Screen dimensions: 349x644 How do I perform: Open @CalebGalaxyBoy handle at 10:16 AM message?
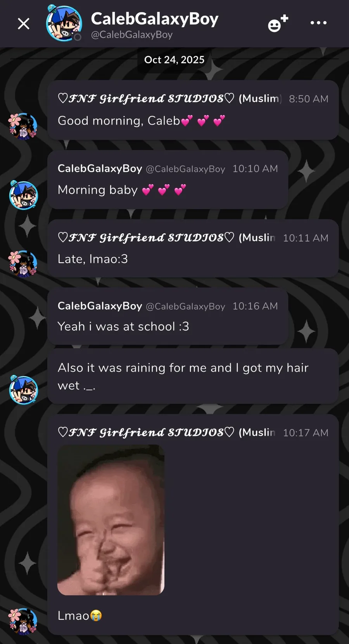185,306
